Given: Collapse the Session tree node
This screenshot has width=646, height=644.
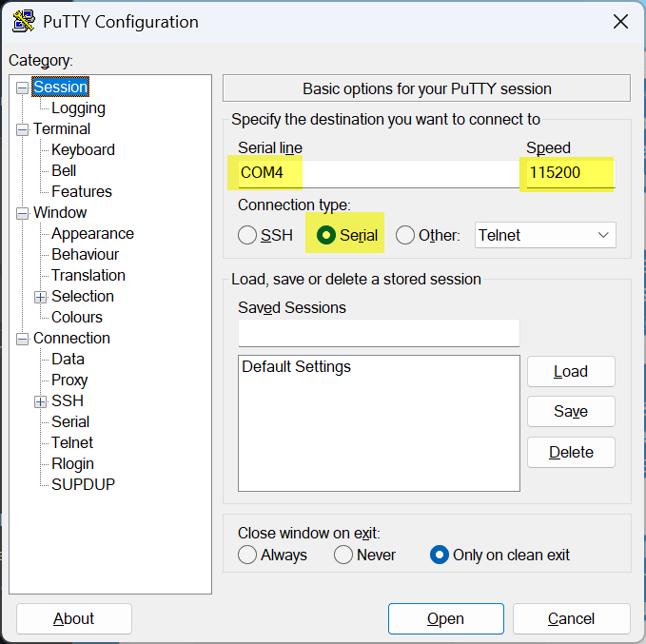Looking at the screenshot, I should [23, 88].
